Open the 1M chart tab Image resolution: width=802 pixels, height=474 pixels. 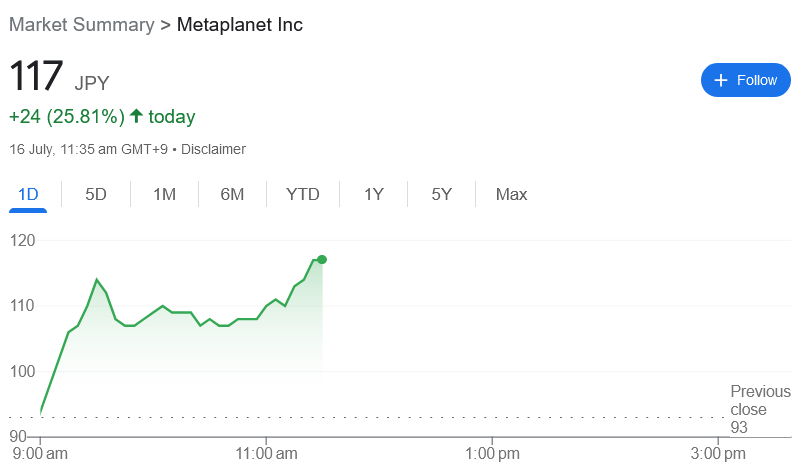164,194
